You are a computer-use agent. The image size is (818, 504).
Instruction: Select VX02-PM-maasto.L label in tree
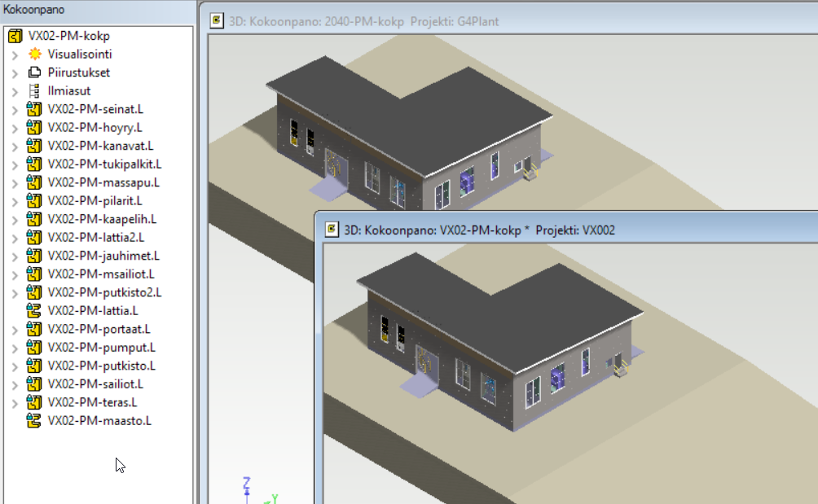[99, 421]
